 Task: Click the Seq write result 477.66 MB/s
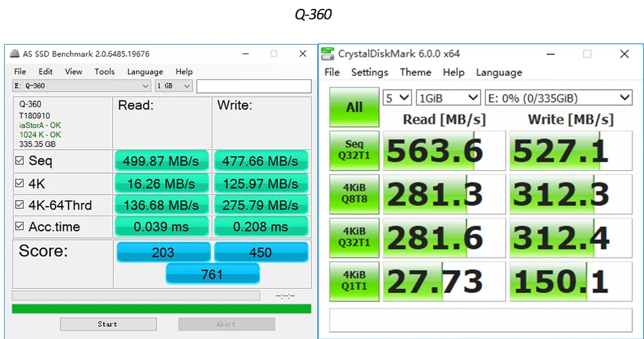click(261, 161)
